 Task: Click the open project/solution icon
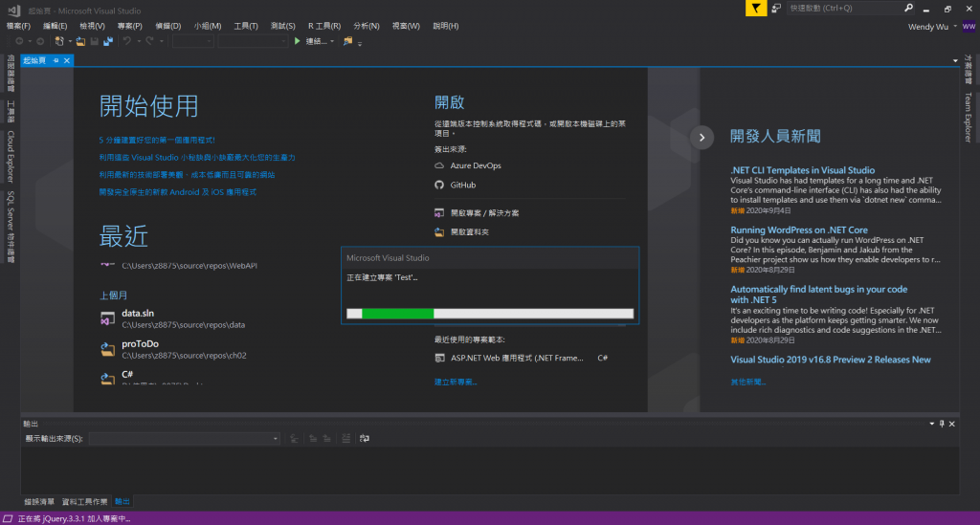click(x=439, y=213)
